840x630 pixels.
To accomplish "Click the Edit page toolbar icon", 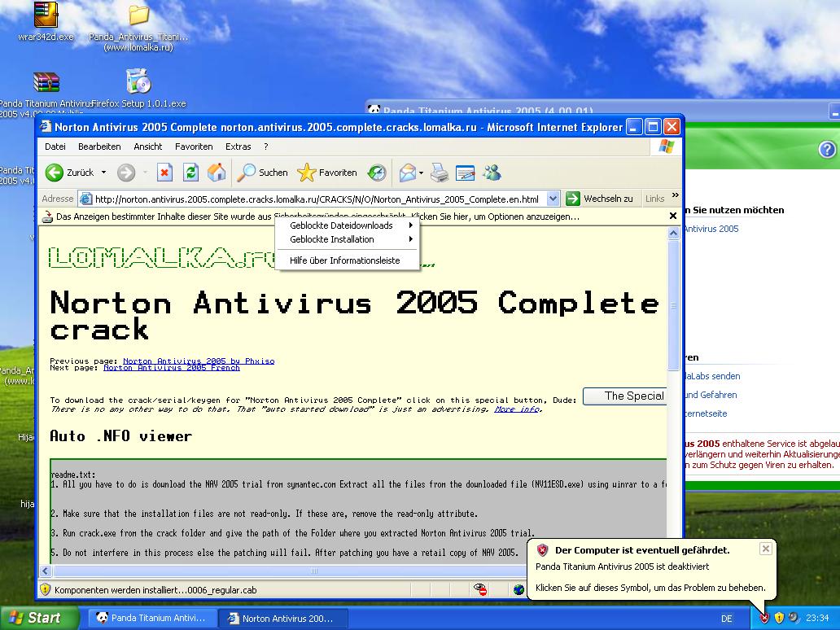I will tap(465, 173).
